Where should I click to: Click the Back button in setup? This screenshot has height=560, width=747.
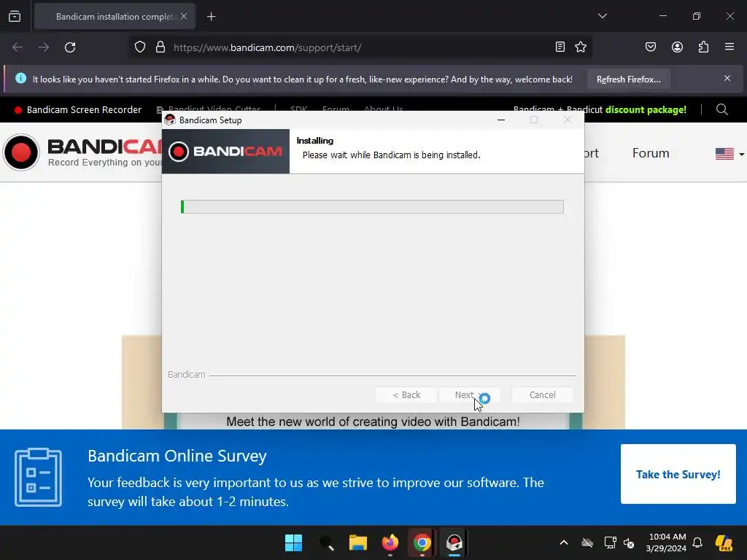tap(406, 394)
